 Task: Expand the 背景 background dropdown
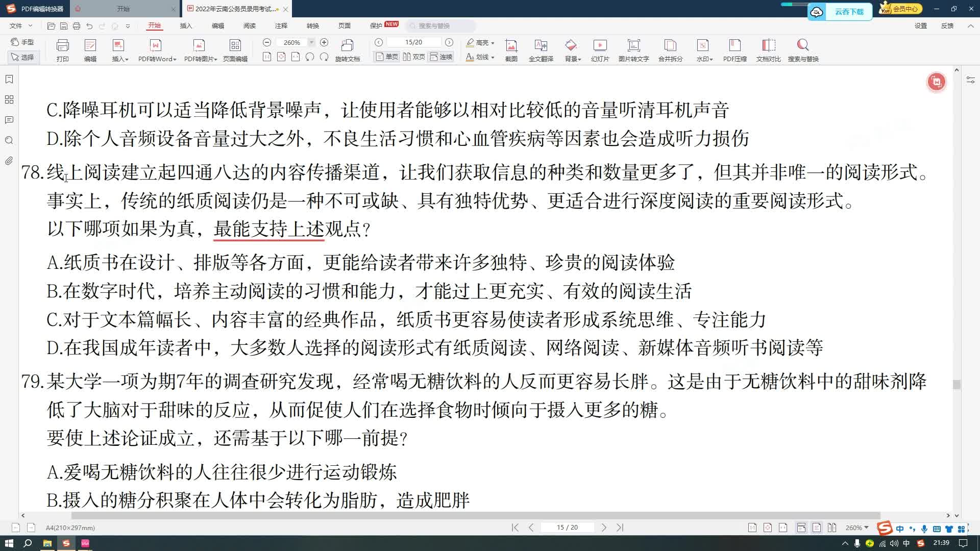tap(573, 59)
